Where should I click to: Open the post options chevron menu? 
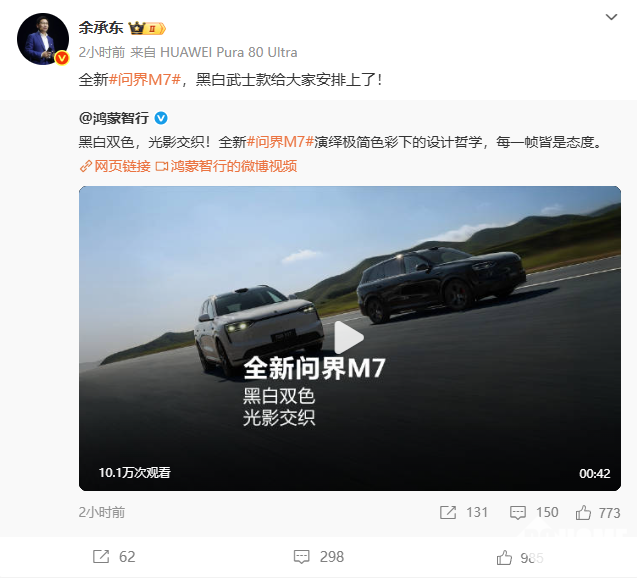(x=611, y=17)
